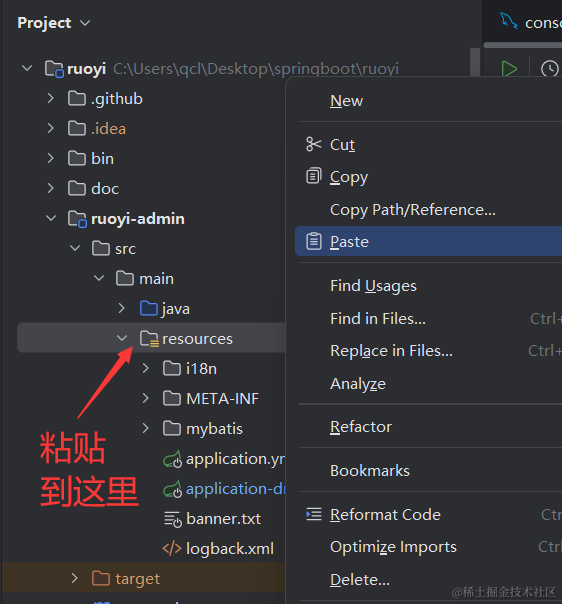Select the banner.txt file icon
Screen dimensions: 562x604
click(172, 519)
